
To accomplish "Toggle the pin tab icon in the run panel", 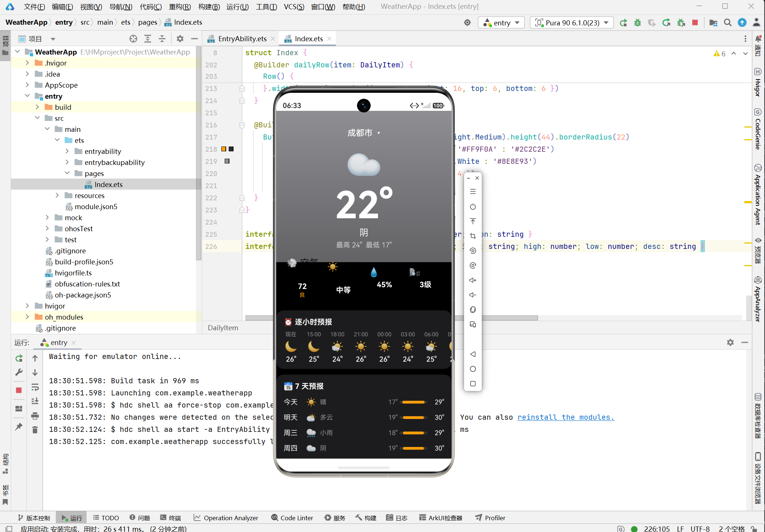I will click(x=19, y=426).
